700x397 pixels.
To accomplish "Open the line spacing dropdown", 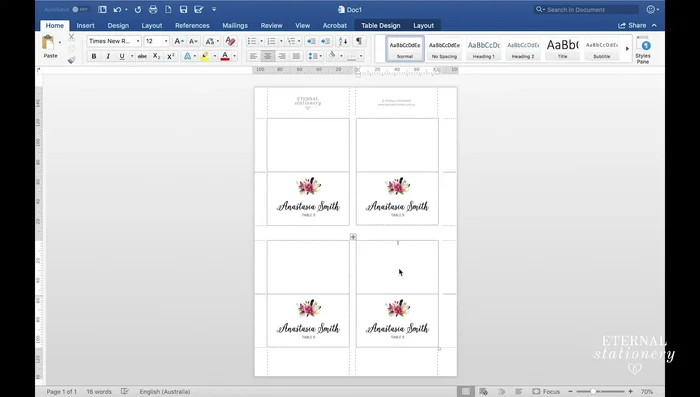I will [315, 56].
